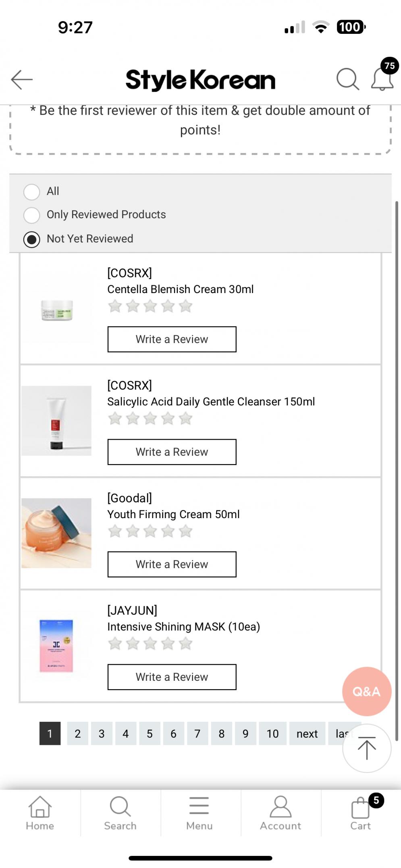Tap the scroll-to-top arrow button

pyautogui.click(x=366, y=748)
